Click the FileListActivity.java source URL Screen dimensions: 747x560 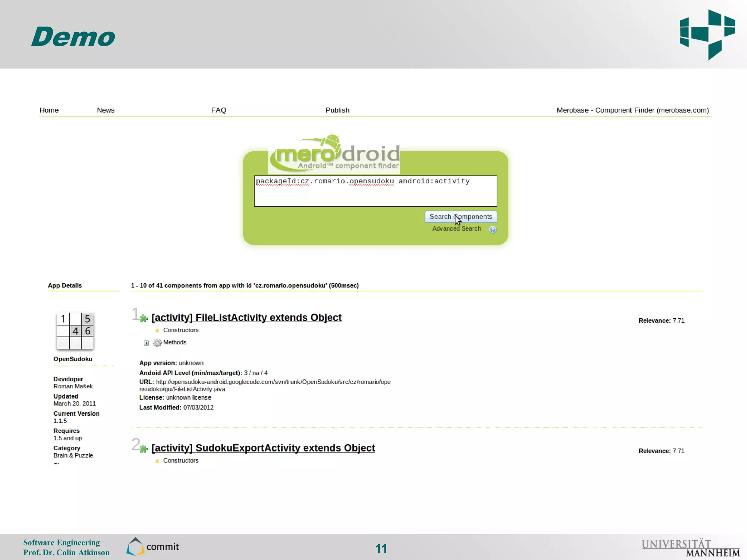[x=273, y=382]
